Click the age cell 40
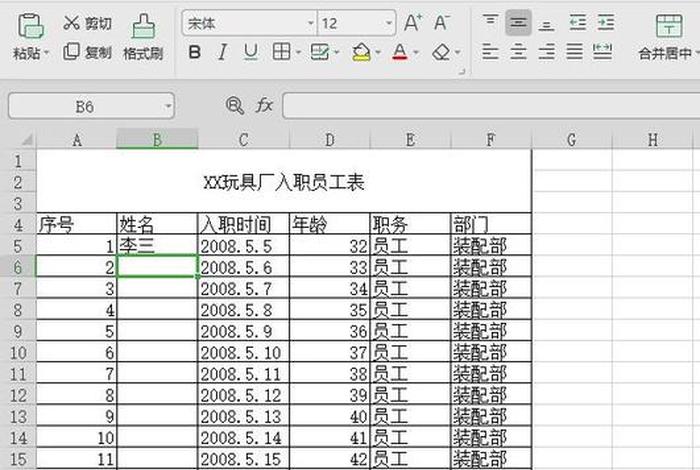 coord(330,416)
